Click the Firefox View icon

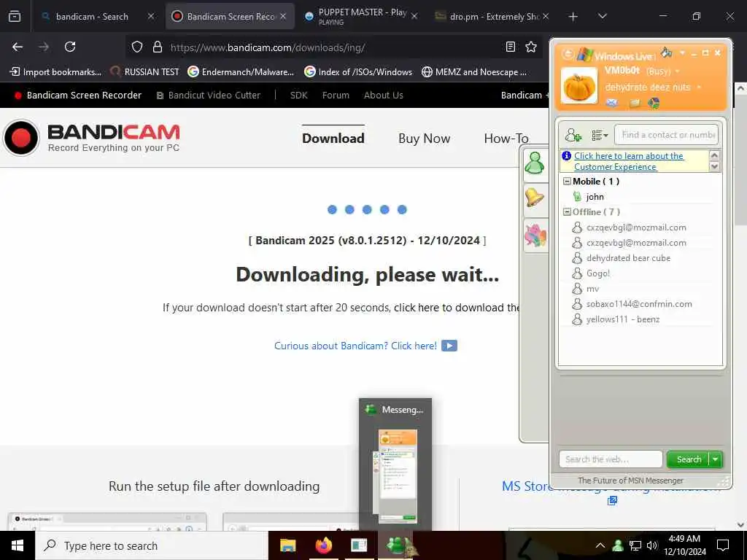click(15, 16)
